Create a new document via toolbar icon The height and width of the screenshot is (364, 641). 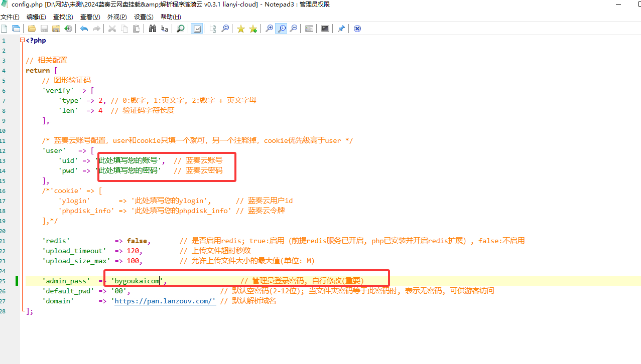coord(4,29)
